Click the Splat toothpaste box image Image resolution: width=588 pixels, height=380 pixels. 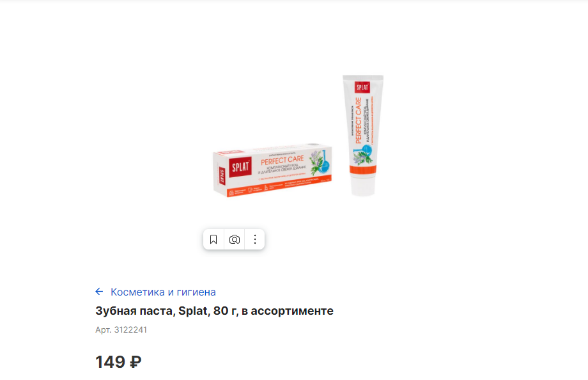(x=273, y=170)
